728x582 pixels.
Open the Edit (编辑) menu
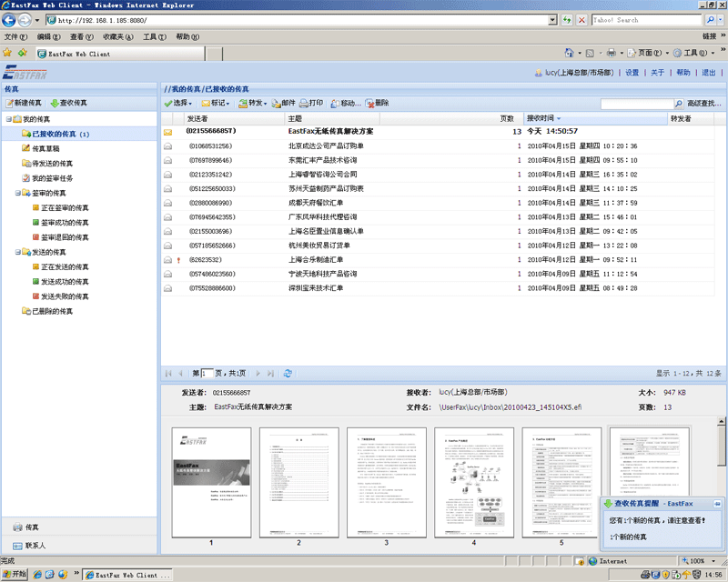(x=49, y=36)
